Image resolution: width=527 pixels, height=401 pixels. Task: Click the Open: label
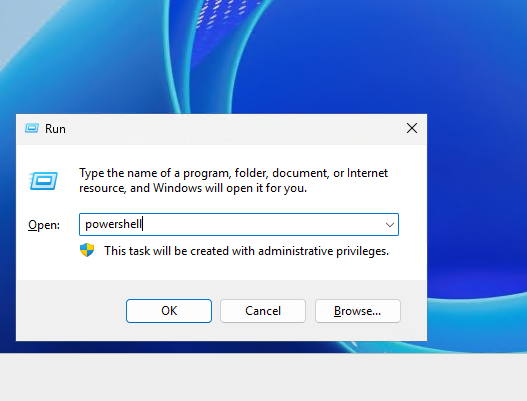[x=44, y=225]
